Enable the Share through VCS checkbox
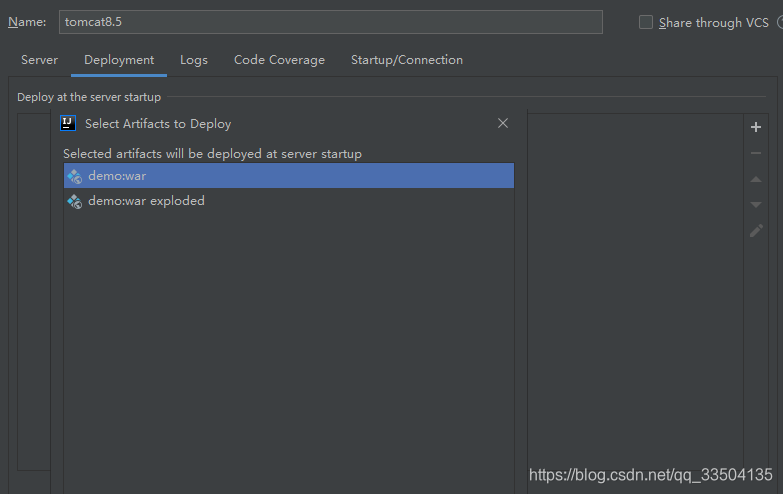The width and height of the screenshot is (783, 494). click(x=646, y=22)
